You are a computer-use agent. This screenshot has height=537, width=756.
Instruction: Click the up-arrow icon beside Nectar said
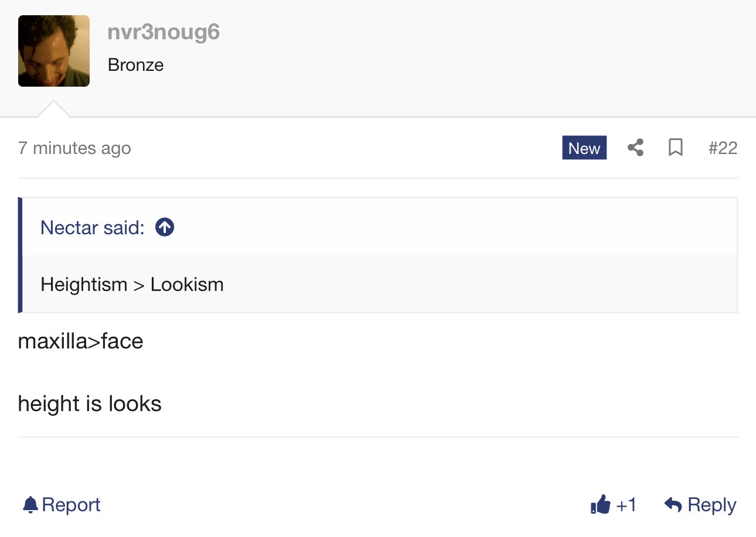[x=165, y=227]
